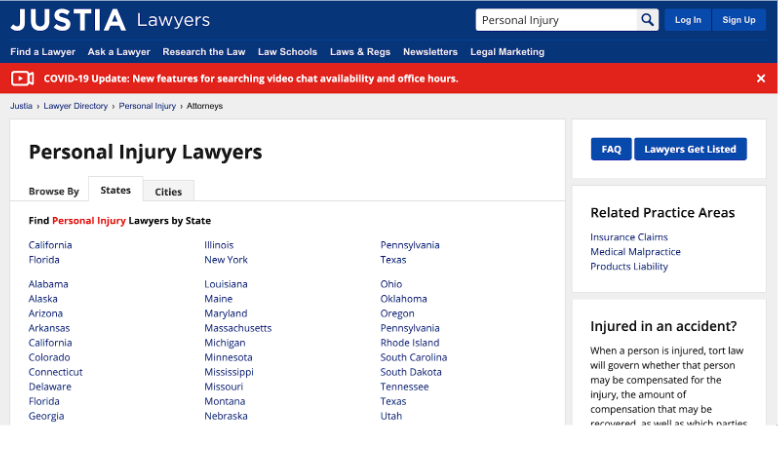Open Laws & Regs menu
This screenshot has height=450, width=780.
tap(360, 52)
